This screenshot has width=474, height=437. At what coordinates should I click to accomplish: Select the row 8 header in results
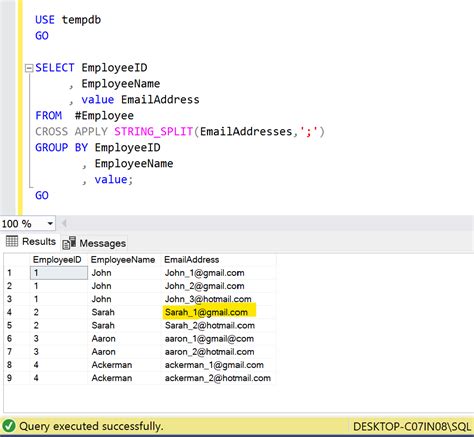17,365
